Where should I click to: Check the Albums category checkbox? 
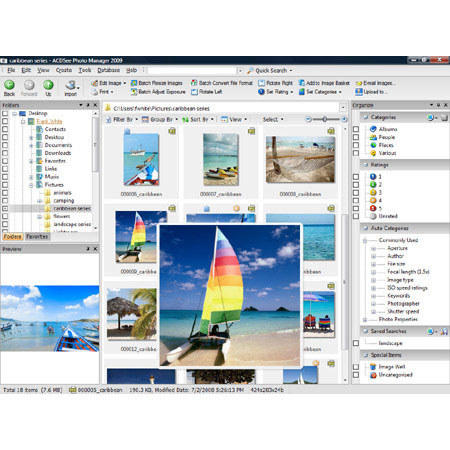point(356,129)
